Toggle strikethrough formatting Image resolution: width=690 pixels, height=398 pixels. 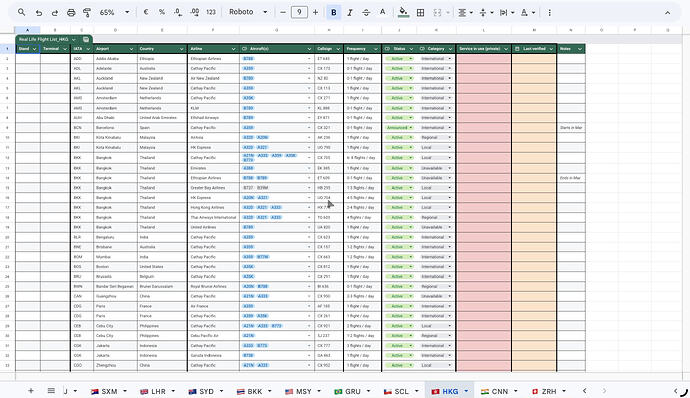point(366,13)
